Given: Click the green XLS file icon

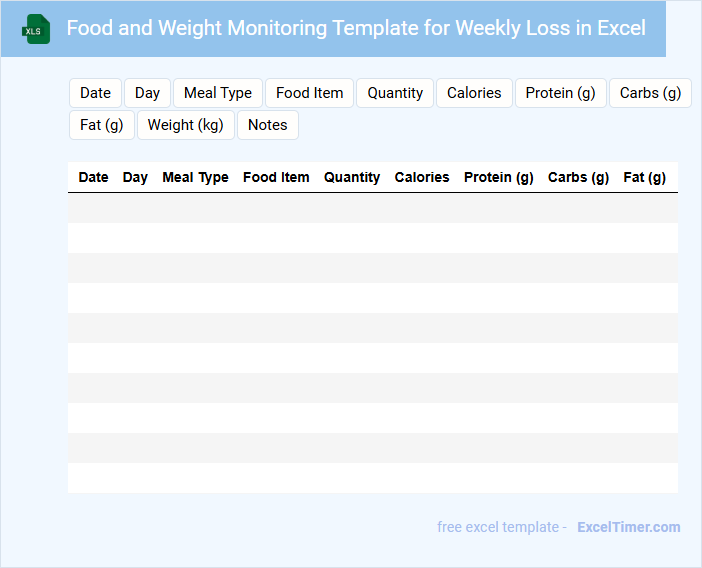Looking at the screenshot, I should point(36,29).
